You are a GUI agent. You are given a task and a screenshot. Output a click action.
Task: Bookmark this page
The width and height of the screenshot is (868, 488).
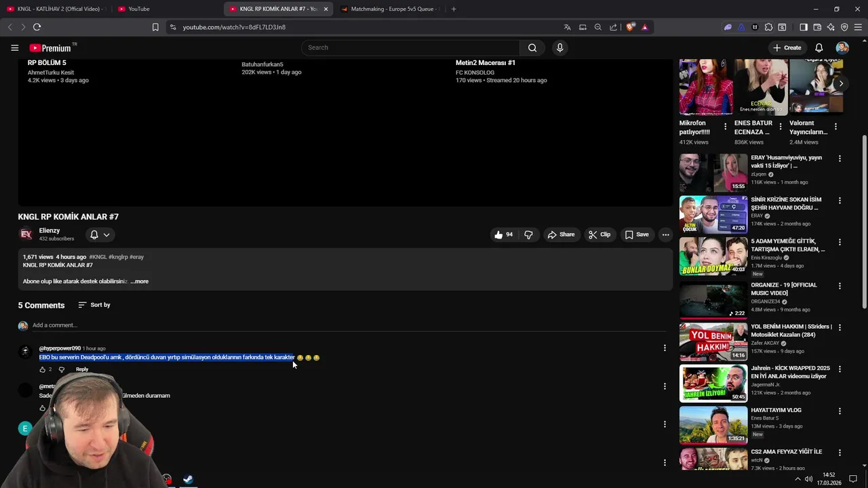155,27
